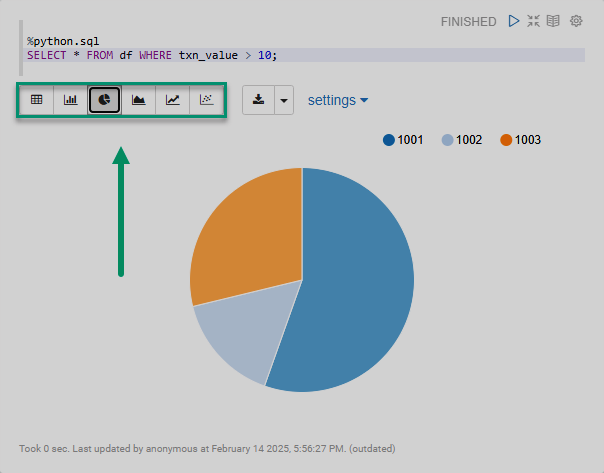This screenshot has height=473, width=604.
Task: Click the light gray pie slice
Action: pyautogui.click(x=240, y=335)
